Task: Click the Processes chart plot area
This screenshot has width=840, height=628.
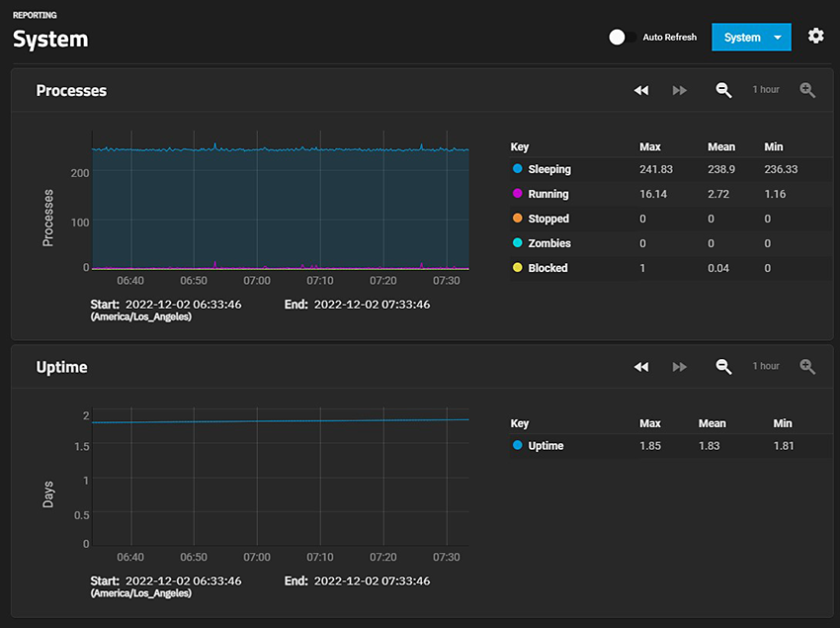Action: [x=281, y=201]
